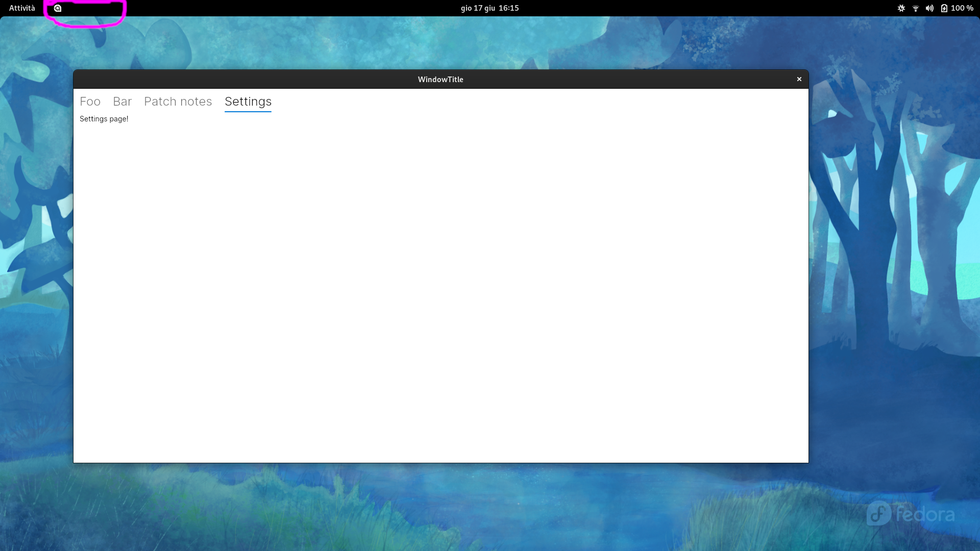Click the app icon next to Attività
This screenshot has width=980, height=551.
pyautogui.click(x=58, y=8)
